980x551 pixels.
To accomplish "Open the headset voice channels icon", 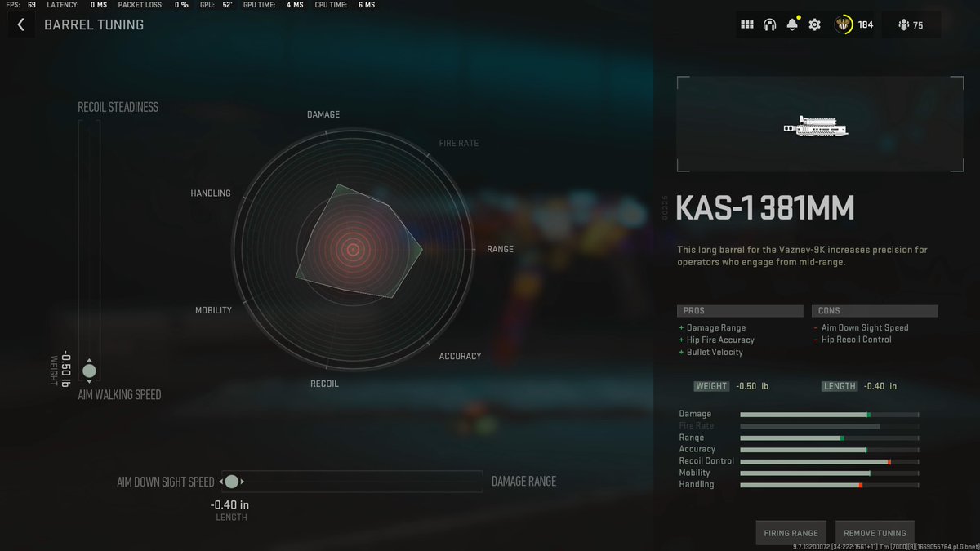I will (x=769, y=24).
